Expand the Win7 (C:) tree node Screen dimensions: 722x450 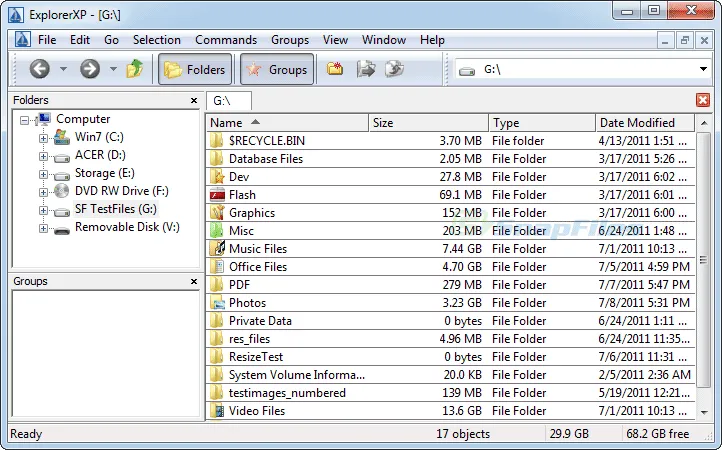[43, 138]
